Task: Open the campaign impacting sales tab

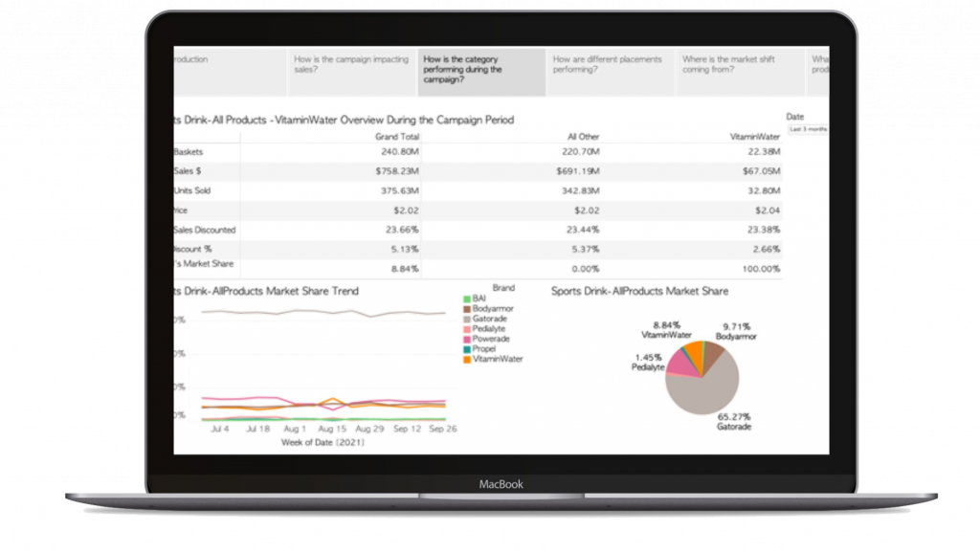Action: [352, 71]
